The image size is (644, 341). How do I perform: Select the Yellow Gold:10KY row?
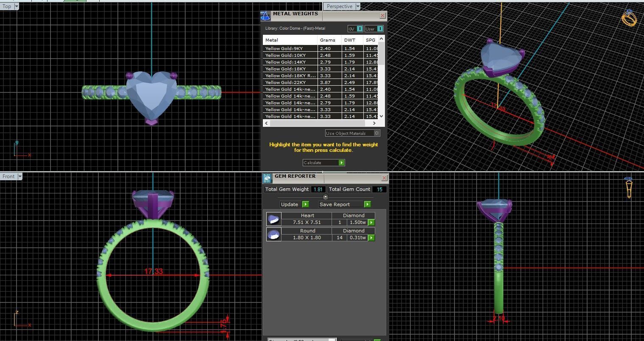[x=321, y=55]
